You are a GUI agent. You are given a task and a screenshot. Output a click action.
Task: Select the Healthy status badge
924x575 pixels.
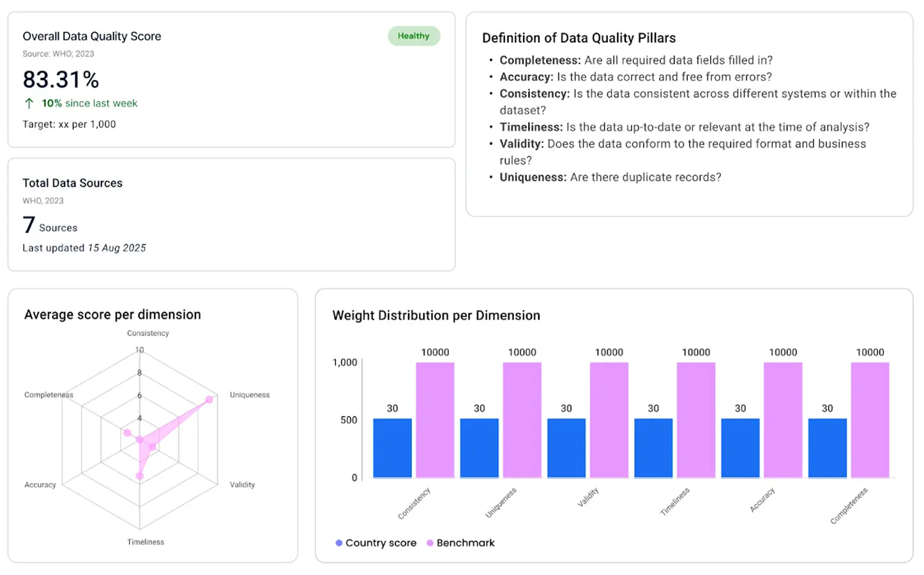coord(413,36)
